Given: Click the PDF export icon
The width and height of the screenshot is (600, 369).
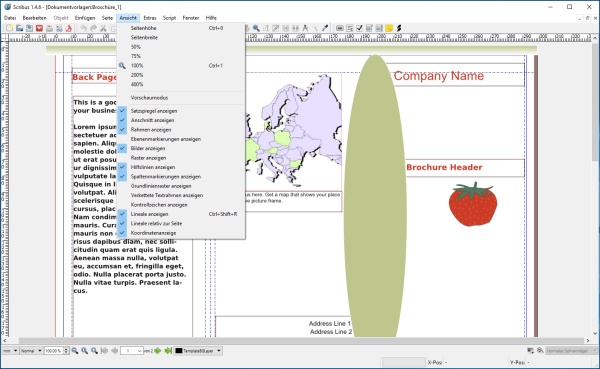Looking at the screenshot, I should click(69, 28).
